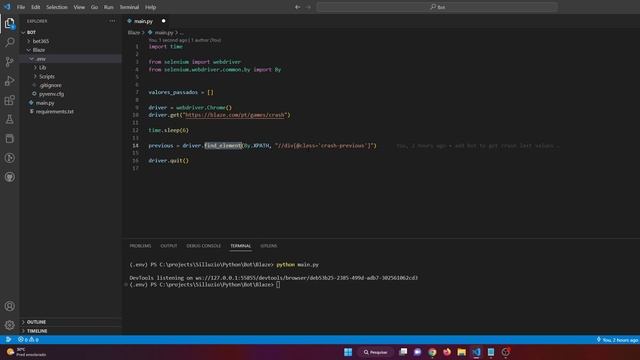Image resolution: width=640 pixels, height=360 pixels.
Task: Open the Accounts icon in activity bar
Action: [10, 306]
